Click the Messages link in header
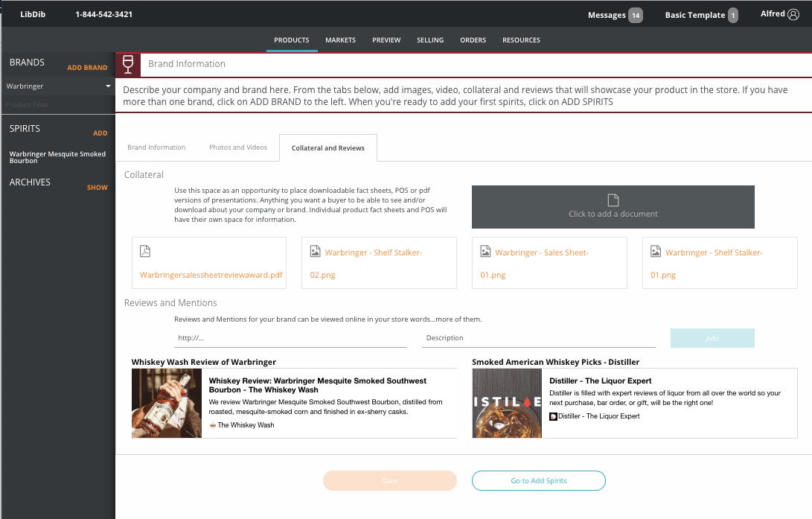 (607, 15)
